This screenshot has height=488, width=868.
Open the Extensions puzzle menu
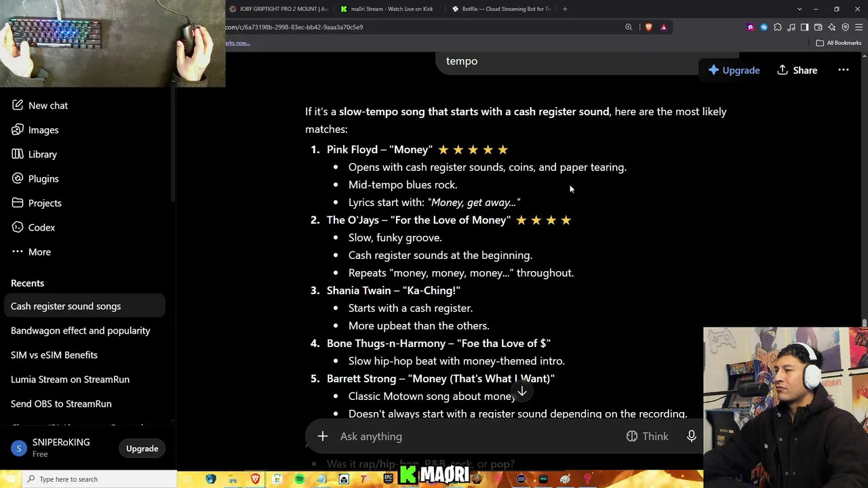[x=778, y=27]
